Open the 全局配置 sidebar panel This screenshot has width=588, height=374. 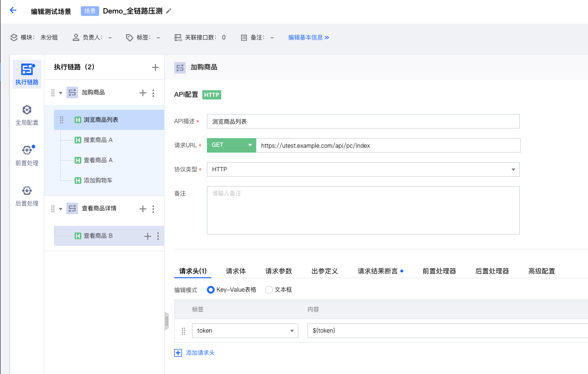coord(27,115)
